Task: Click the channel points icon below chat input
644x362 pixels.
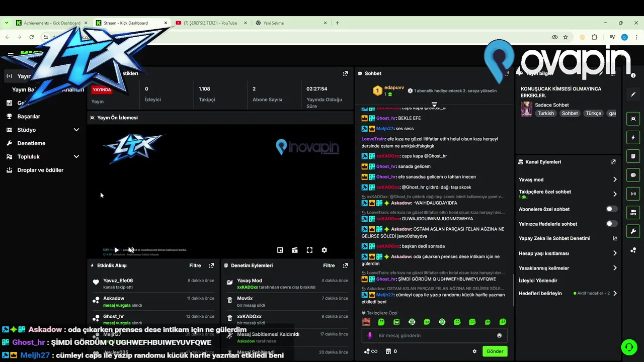Action: 367,351
